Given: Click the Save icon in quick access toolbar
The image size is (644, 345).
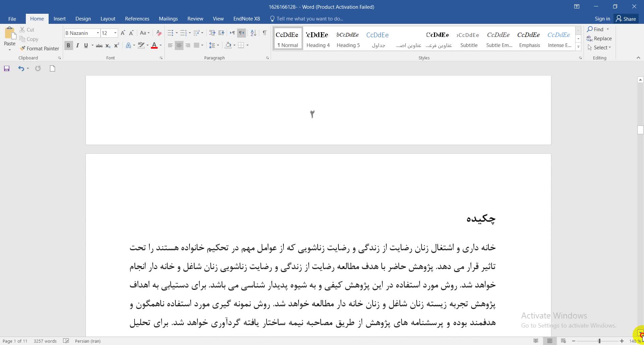Looking at the screenshot, I should click(x=7, y=68).
